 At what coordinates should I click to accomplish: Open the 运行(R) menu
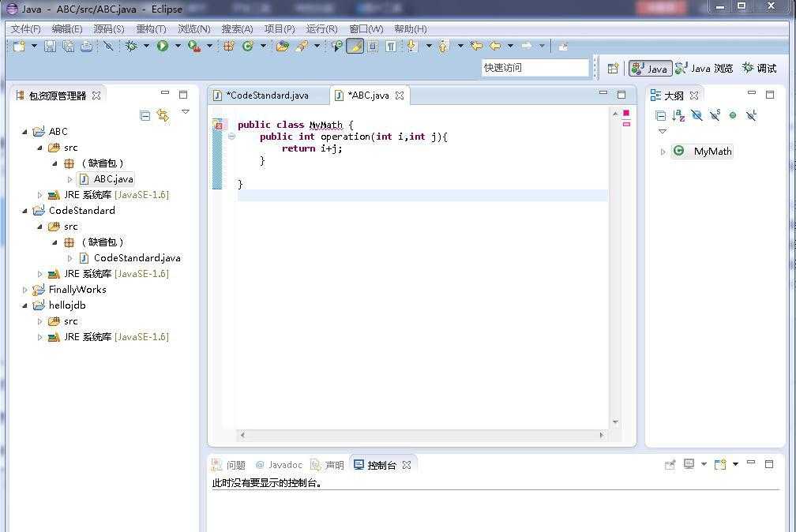click(x=322, y=29)
